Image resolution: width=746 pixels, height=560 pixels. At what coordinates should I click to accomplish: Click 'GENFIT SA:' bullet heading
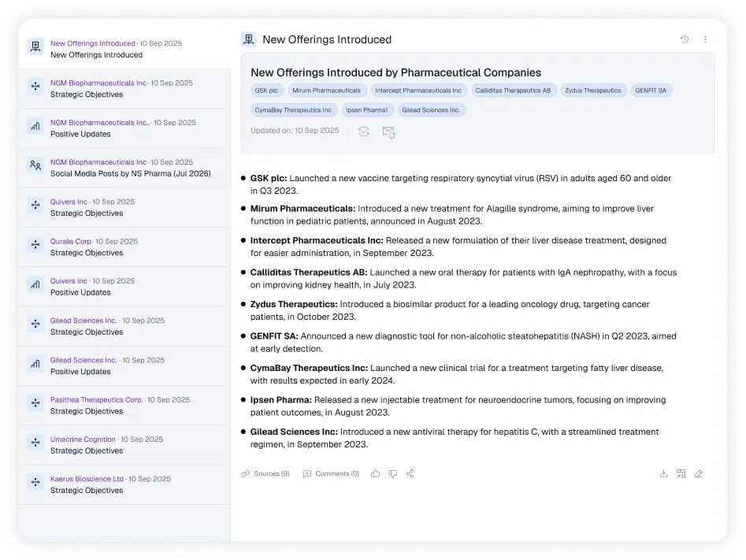[x=274, y=336]
